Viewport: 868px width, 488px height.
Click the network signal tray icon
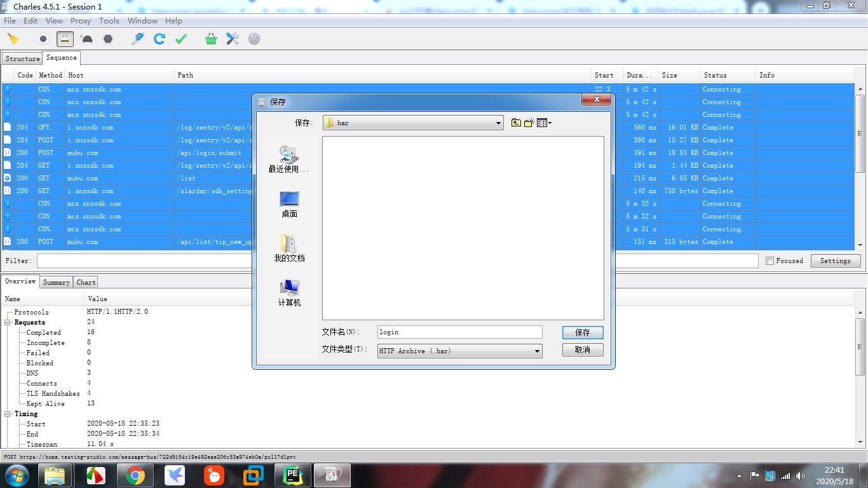click(785, 475)
